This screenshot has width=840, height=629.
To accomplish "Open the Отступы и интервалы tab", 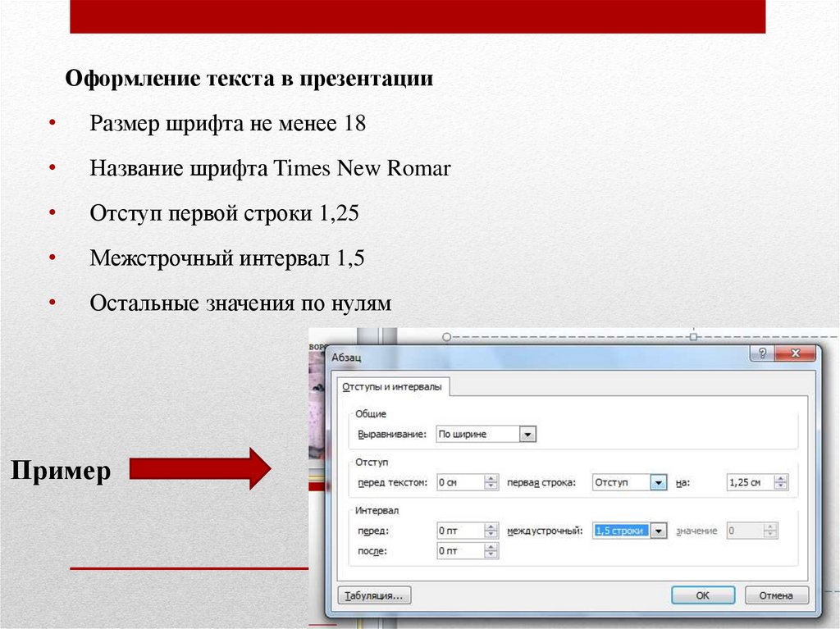I will pos(392,387).
